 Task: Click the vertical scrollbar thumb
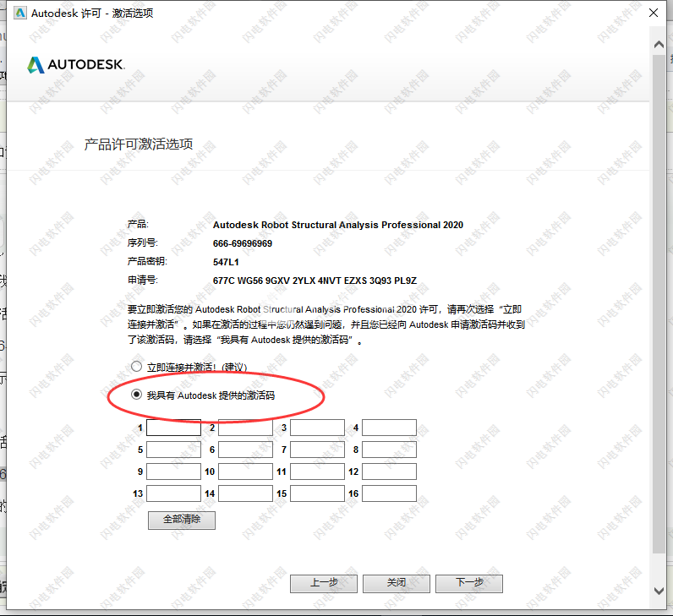point(659,303)
